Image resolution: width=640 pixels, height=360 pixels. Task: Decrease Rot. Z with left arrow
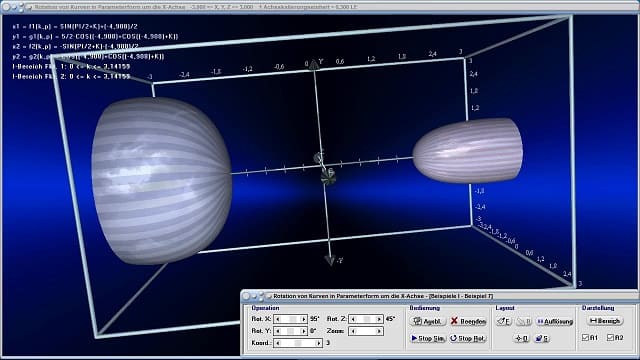click(x=353, y=319)
